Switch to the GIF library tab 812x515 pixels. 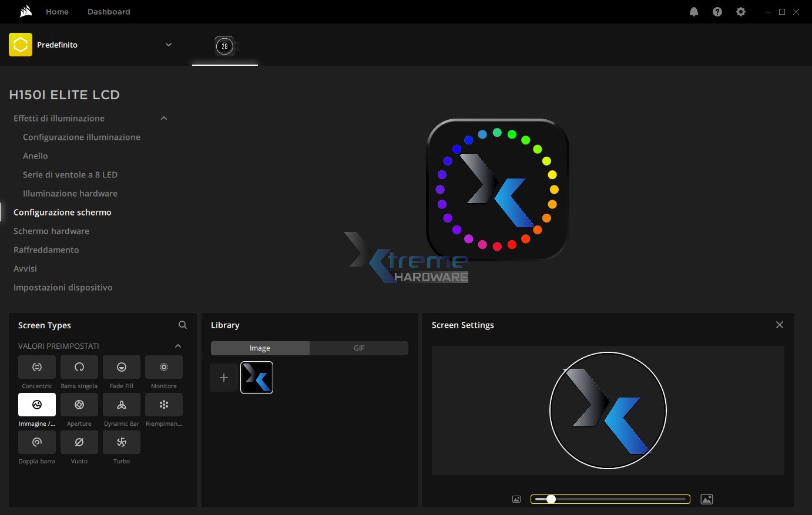click(x=359, y=348)
